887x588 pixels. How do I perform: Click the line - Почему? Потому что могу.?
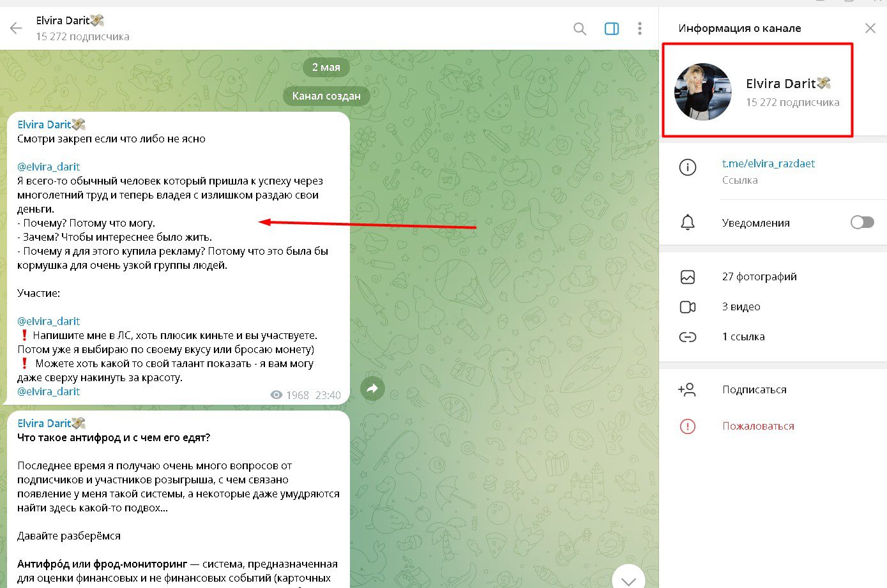pos(86,223)
